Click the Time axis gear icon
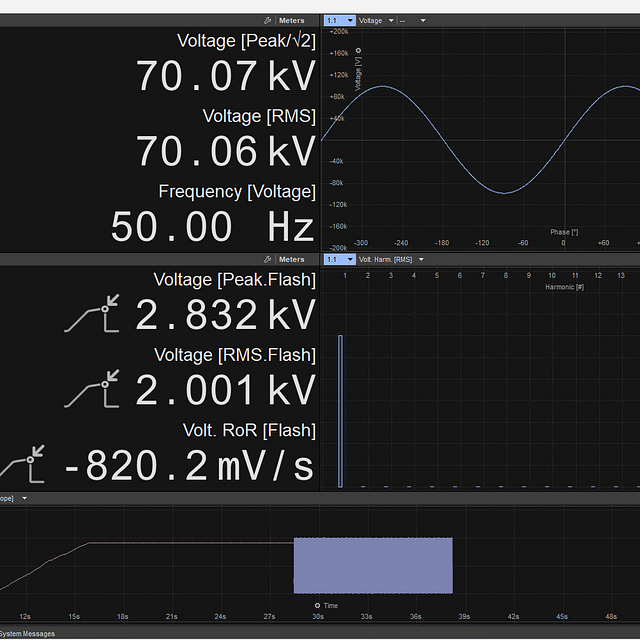The width and height of the screenshot is (640, 640). tap(317, 605)
